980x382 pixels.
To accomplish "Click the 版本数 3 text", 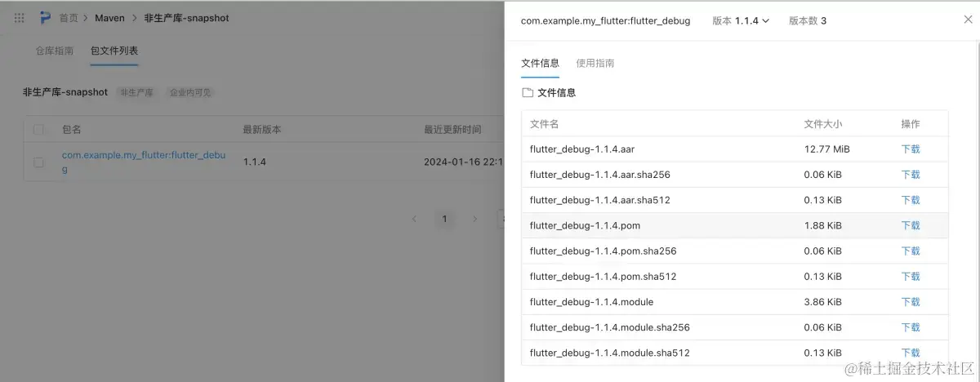I will click(808, 21).
